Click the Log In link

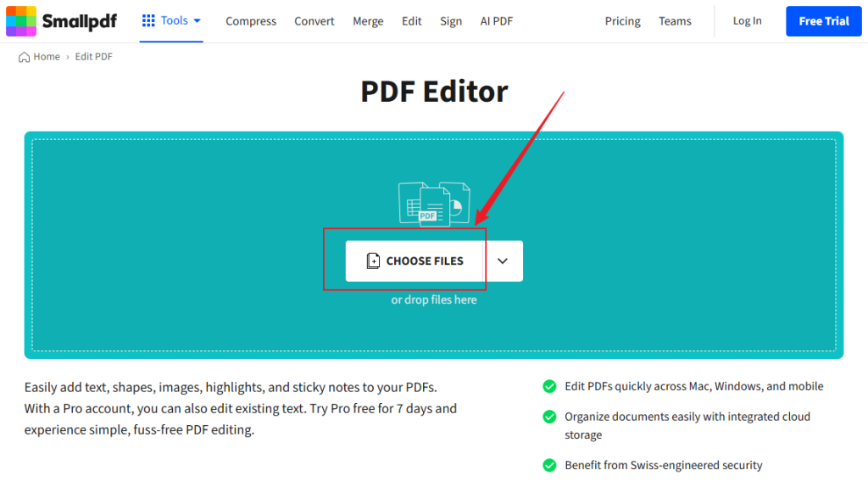[x=747, y=20]
